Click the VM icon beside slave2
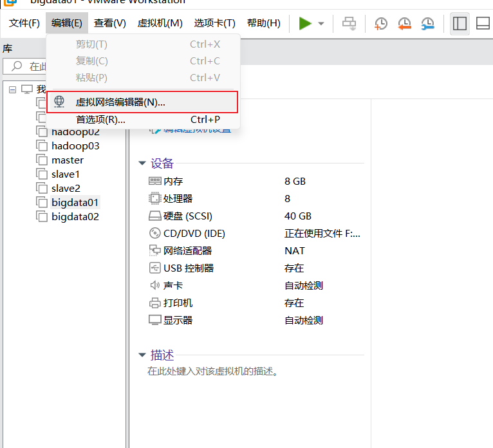 (x=41, y=189)
